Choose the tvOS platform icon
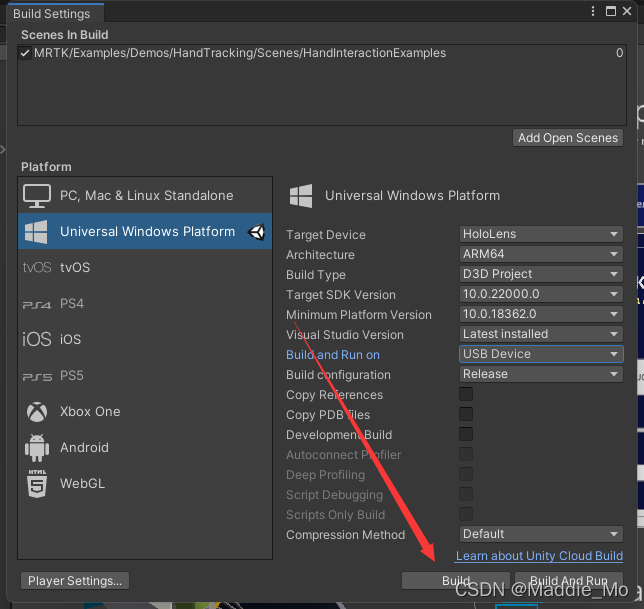The image size is (644, 609). tap(37, 268)
